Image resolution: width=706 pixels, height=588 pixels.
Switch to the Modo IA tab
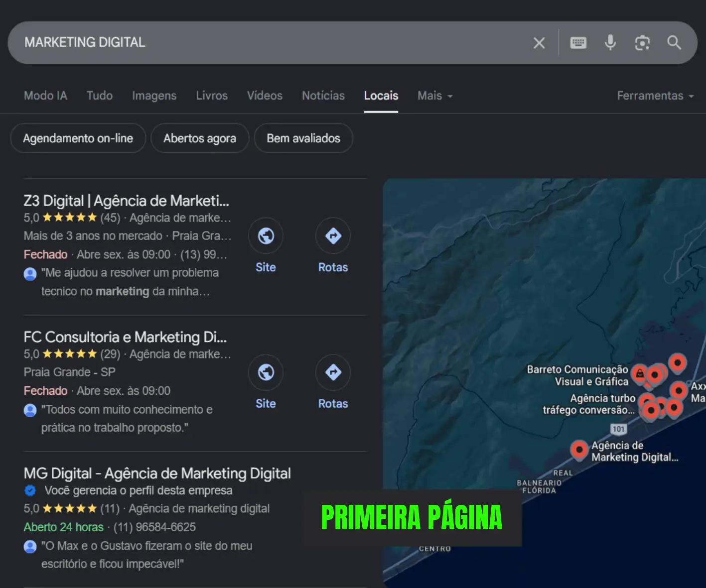[x=45, y=96]
